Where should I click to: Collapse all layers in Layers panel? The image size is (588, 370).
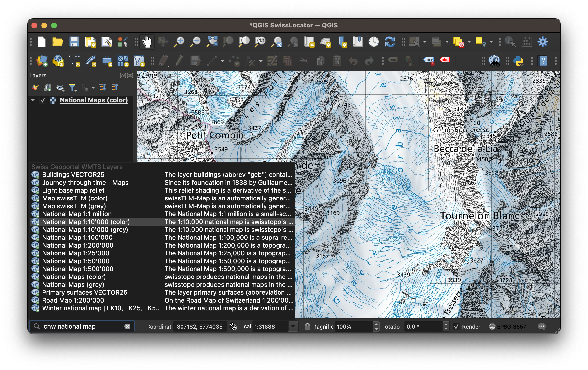(x=115, y=88)
